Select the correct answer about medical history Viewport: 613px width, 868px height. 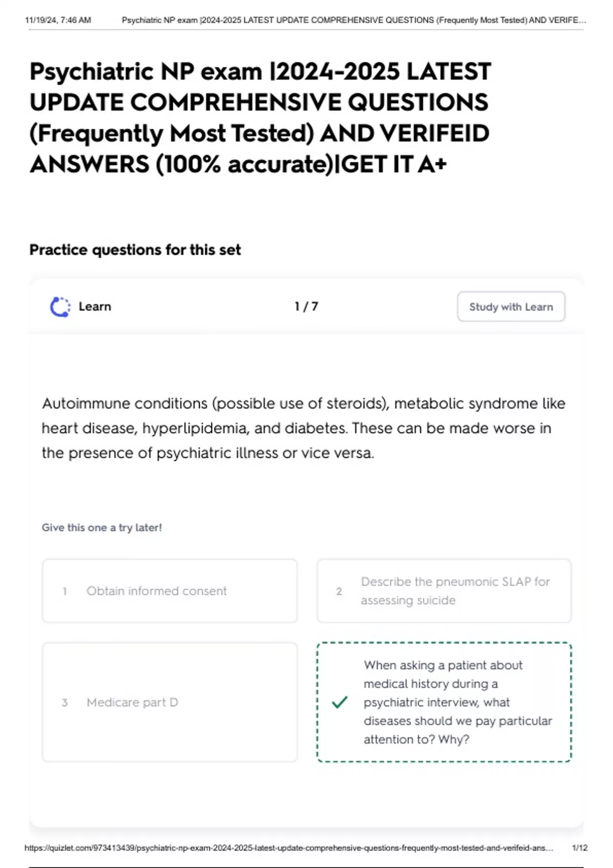click(444, 702)
